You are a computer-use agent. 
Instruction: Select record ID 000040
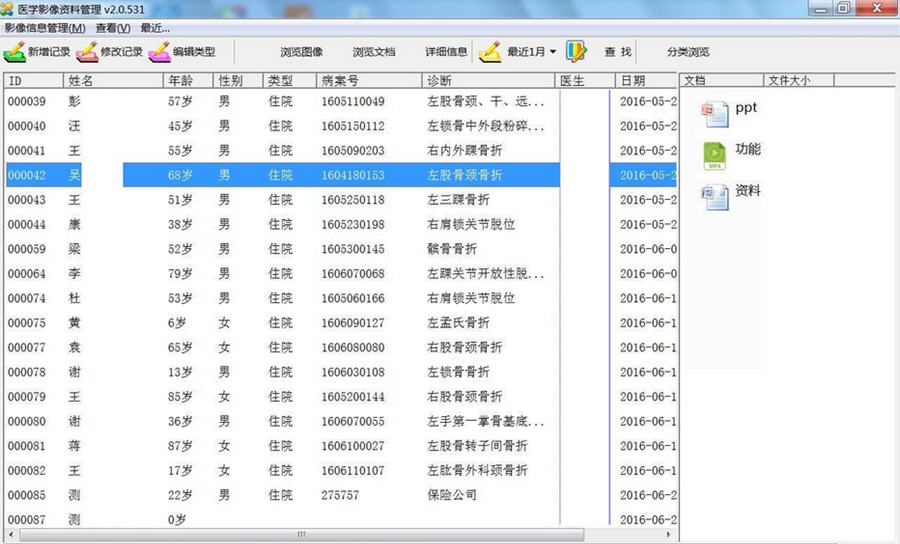(x=27, y=126)
